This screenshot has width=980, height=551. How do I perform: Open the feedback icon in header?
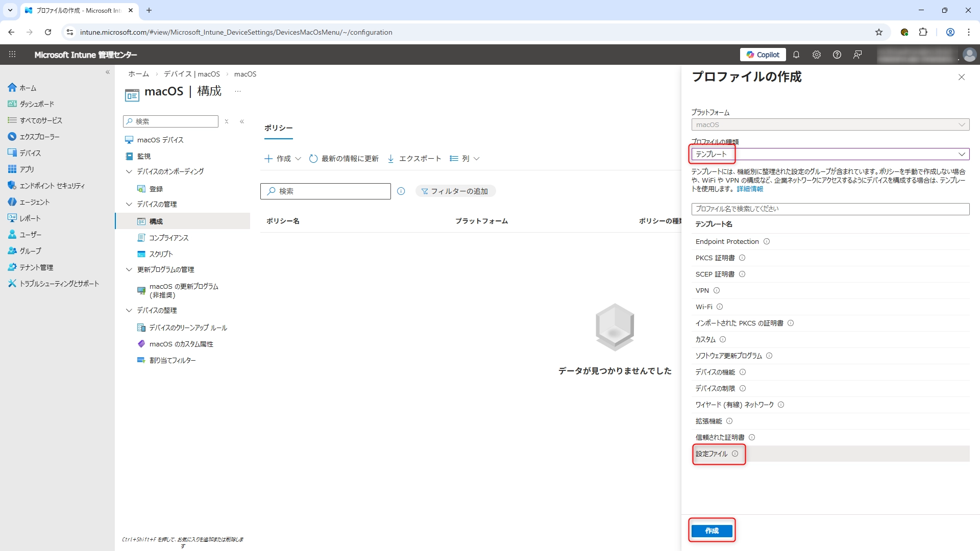(857, 55)
